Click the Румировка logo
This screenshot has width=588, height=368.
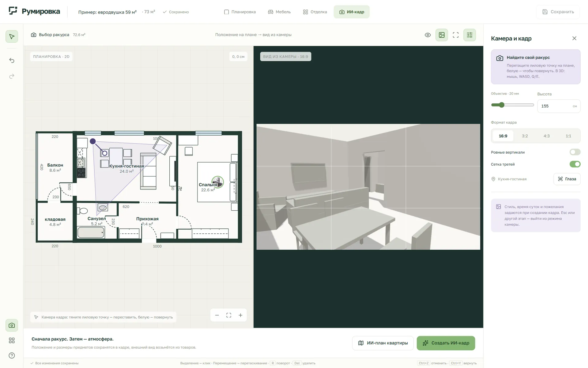pos(34,12)
